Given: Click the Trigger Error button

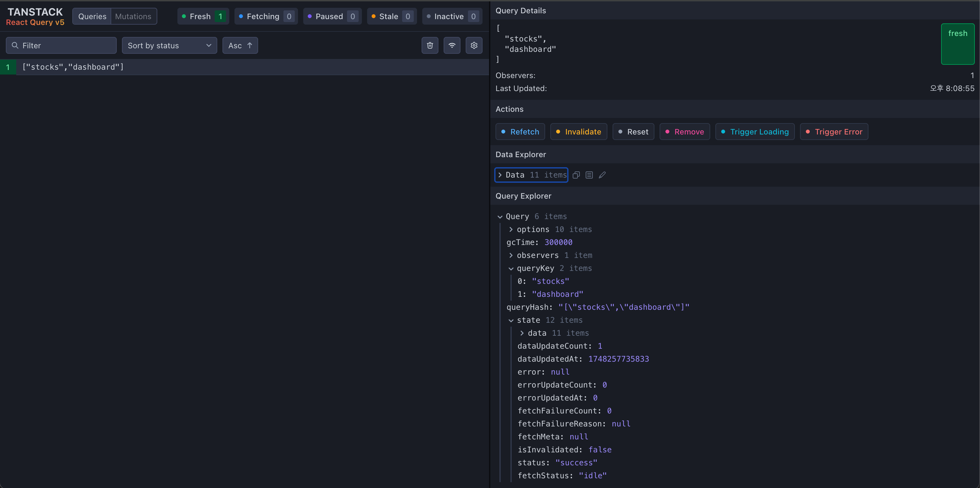Looking at the screenshot, I should click(x=834, y=132).
